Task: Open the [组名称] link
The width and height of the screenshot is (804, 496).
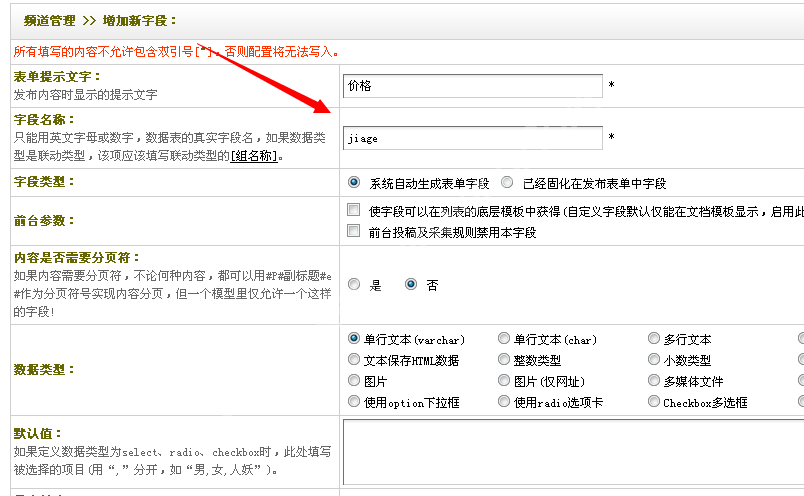Action: pos(254,155)
